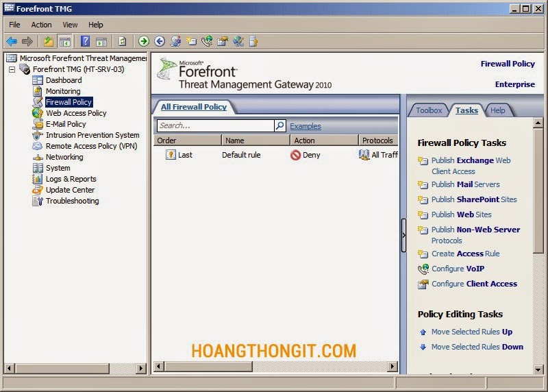Open Intrusion Prevention System node

[x=92, y=135]
